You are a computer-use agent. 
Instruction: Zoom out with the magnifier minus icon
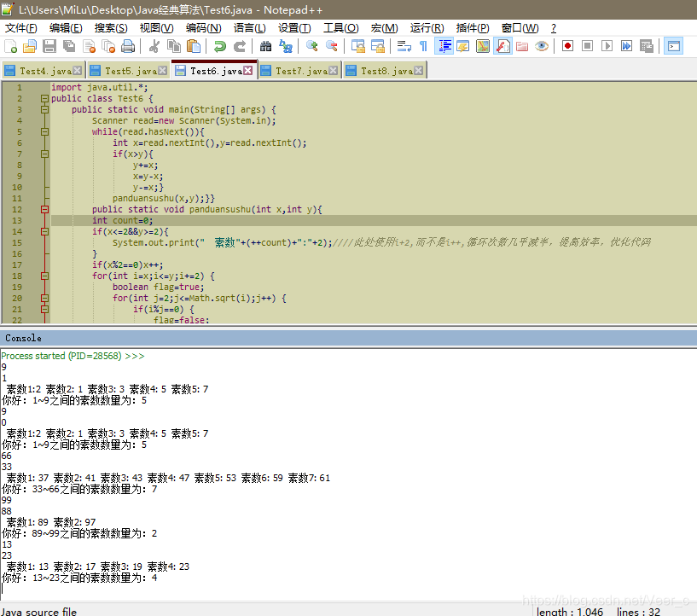pos(331,46)
